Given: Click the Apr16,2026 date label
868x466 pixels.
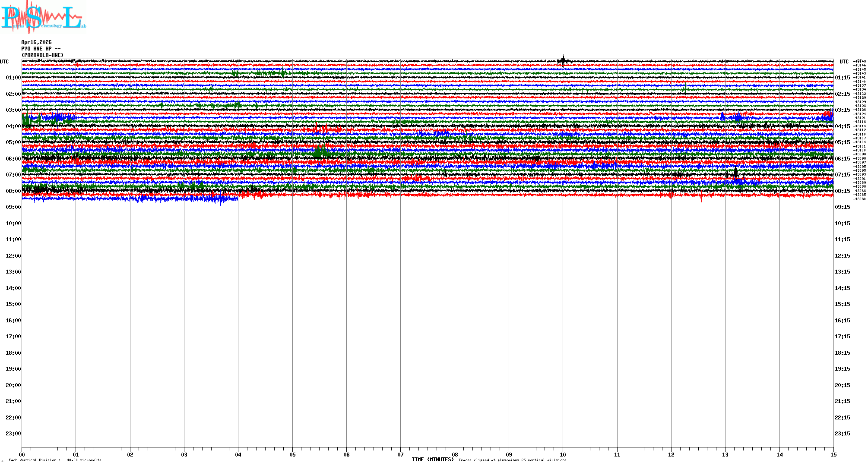Looking at the screenshot, I should click(36, 42).
